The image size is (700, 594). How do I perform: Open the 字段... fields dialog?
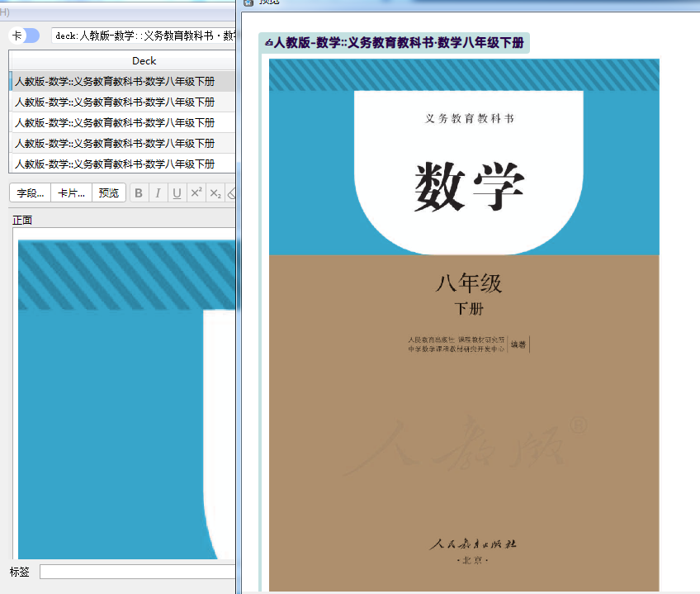tap(31, 193)
